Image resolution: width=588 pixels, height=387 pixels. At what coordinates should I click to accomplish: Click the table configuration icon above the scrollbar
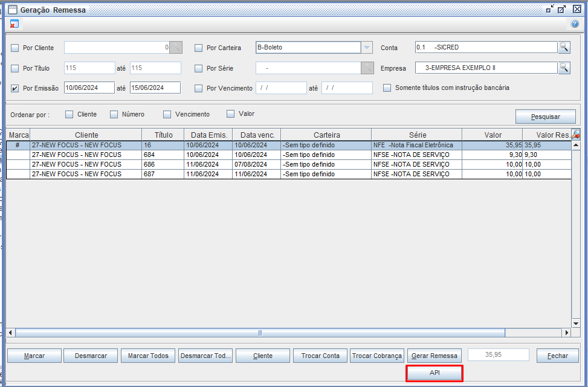(x=575, y=135)
